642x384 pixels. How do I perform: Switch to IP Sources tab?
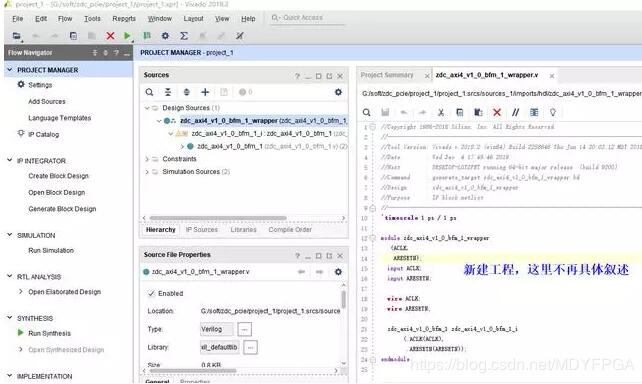coord(202,230)
